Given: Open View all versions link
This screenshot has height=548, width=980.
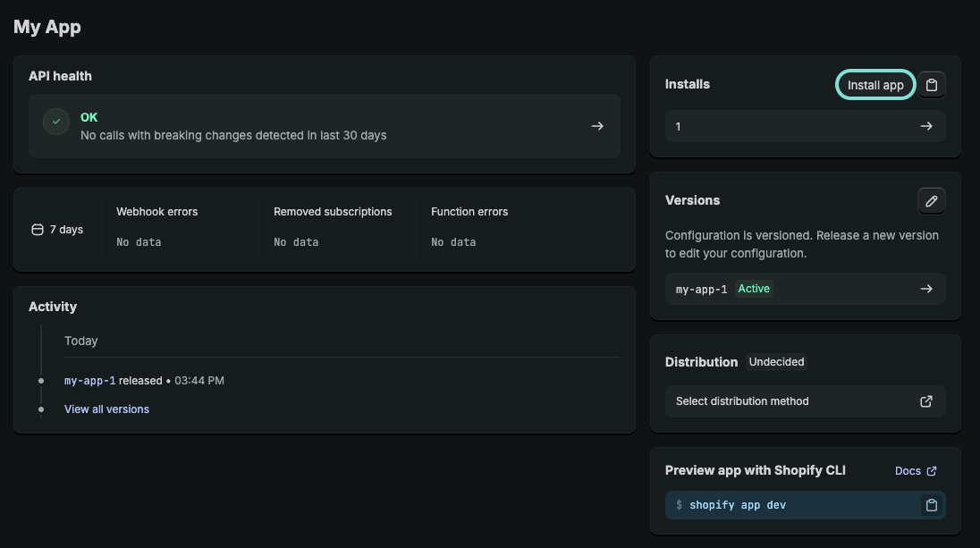Looking at the screenshot, I should pos(106,409).
